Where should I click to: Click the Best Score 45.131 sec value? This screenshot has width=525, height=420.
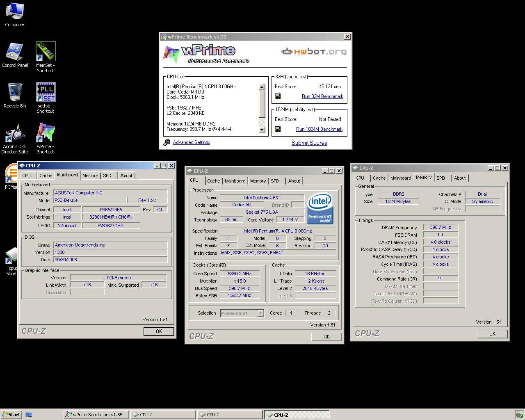[x=330, y=87]
